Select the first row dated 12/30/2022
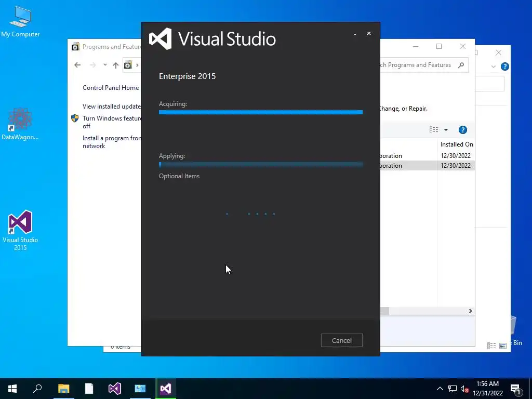 click(427, 156)
